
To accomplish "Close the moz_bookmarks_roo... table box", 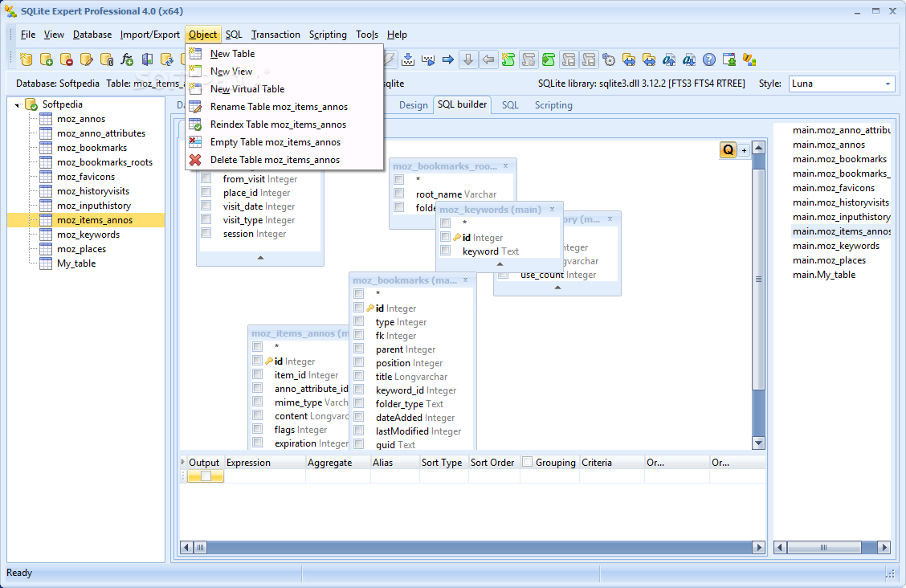I will [x=505, y=165].
